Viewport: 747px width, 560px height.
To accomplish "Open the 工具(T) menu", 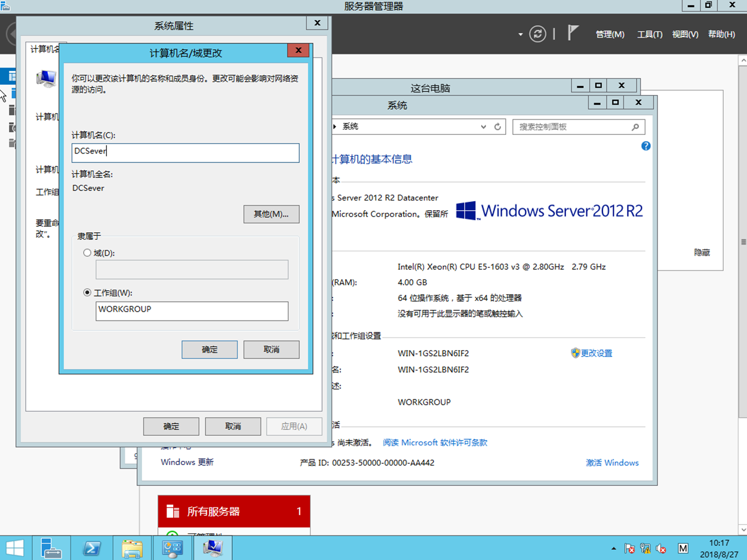I will pyautogui.click(x=650, y=35).
